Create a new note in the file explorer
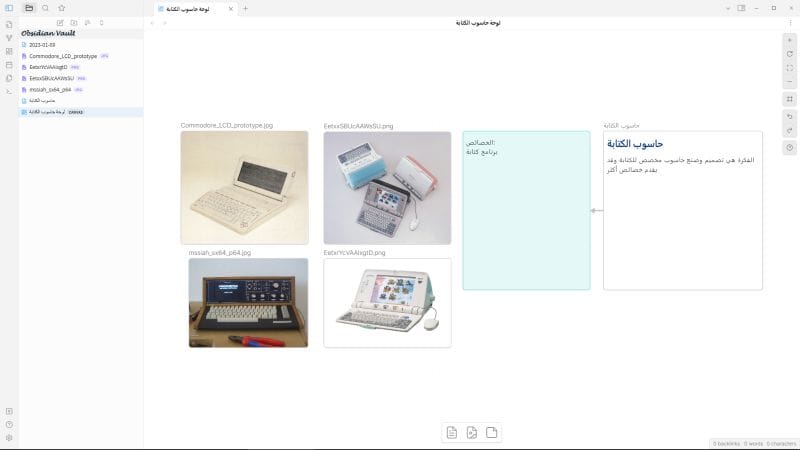This screenshot has width=800, height=450. tap(60, 22)
